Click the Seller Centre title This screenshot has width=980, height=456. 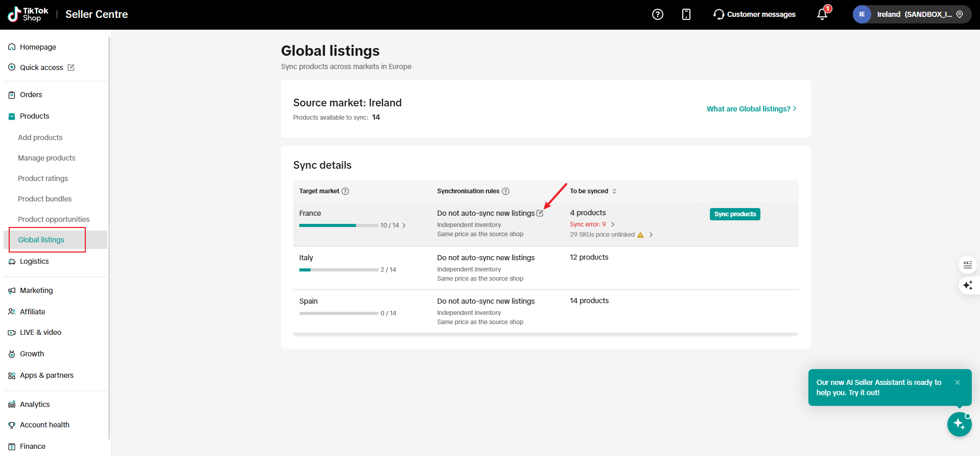click(97, 14)
